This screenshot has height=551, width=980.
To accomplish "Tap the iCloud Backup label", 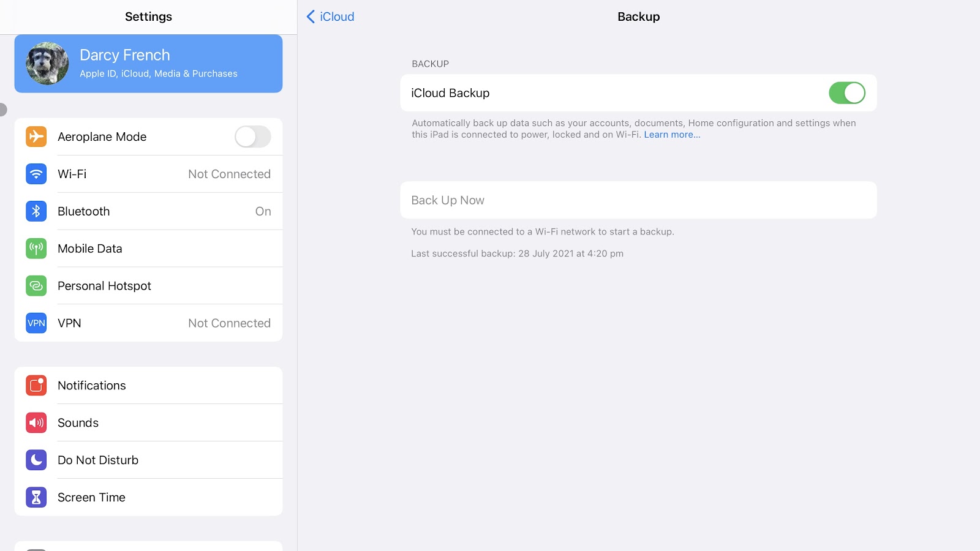I will (x=450, y=93).
